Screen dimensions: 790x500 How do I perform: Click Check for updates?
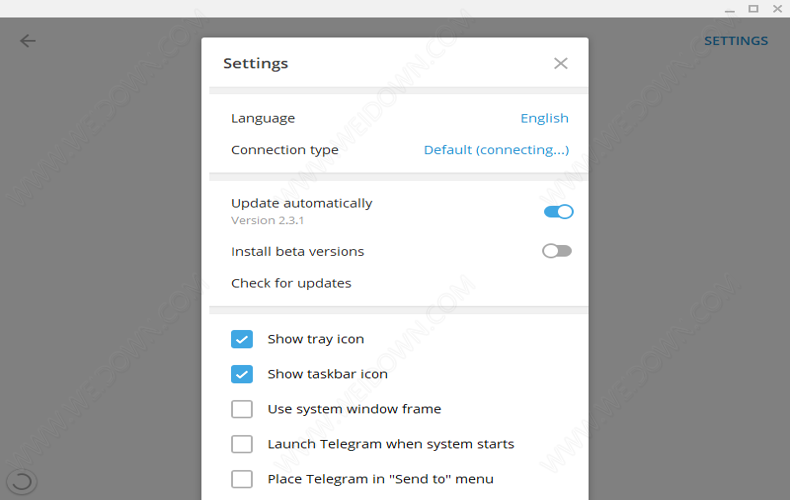[291, 283]
